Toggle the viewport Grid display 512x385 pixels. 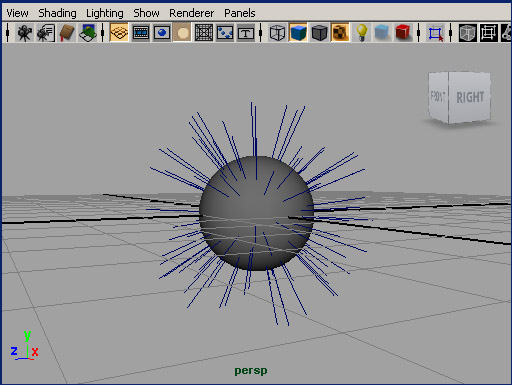tap(119, 33)
